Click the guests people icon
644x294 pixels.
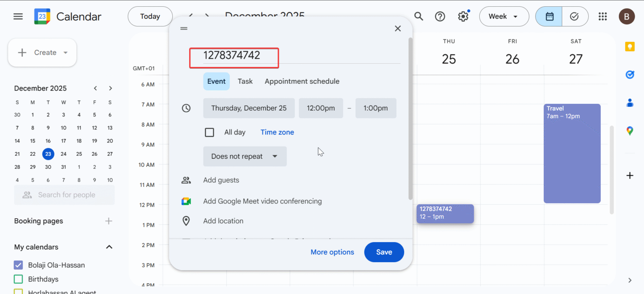[x=186, y=181]
